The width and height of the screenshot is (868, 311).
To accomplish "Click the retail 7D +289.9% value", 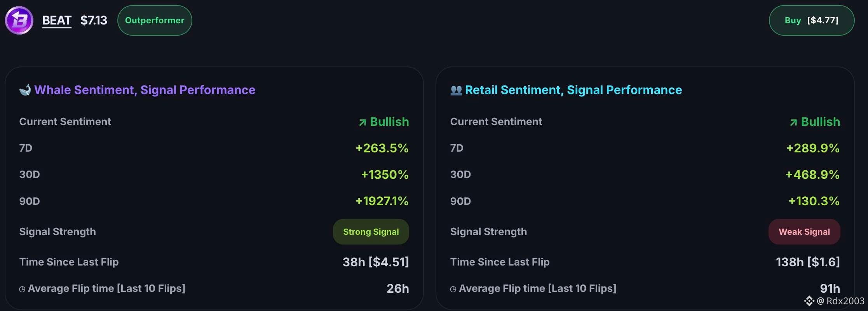I will tap(813, 148).
